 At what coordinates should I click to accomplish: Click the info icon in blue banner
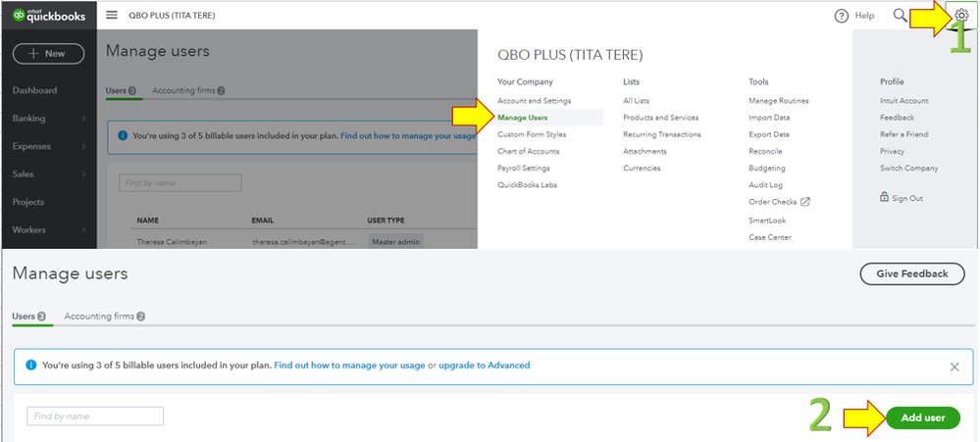[x=30, y=365]
